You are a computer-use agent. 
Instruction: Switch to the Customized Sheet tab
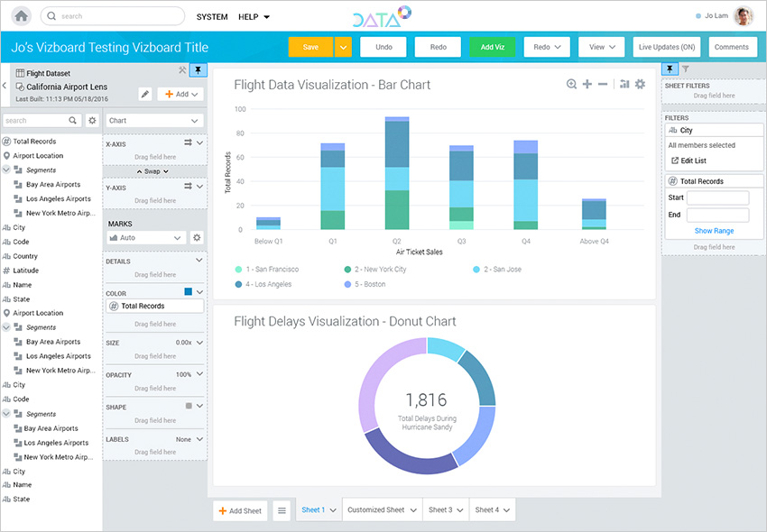coord(383,510)
